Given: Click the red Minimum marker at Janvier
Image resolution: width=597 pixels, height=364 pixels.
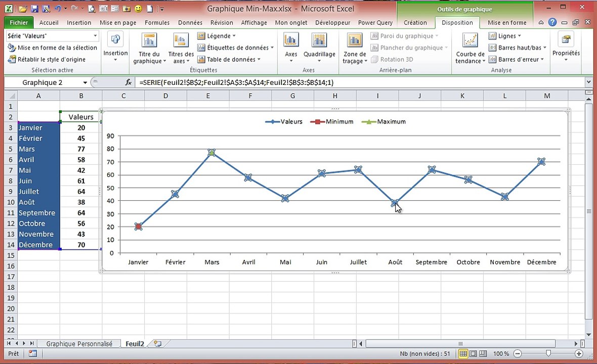Looking at the screenshot, I should (138, 226).
